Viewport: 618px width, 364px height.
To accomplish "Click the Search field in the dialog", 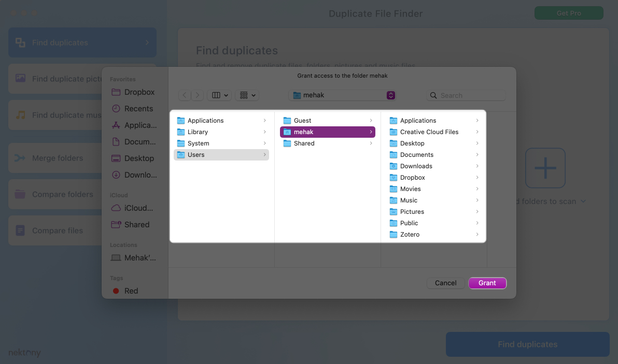I will coord(465,95).
